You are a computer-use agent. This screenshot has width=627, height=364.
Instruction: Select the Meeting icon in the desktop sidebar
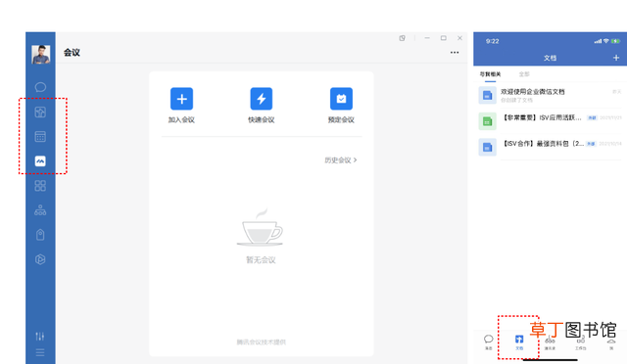(x=40, y=161)
